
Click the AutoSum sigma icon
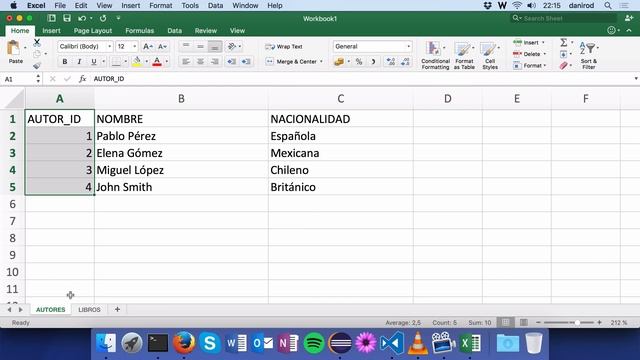(564, 42)
